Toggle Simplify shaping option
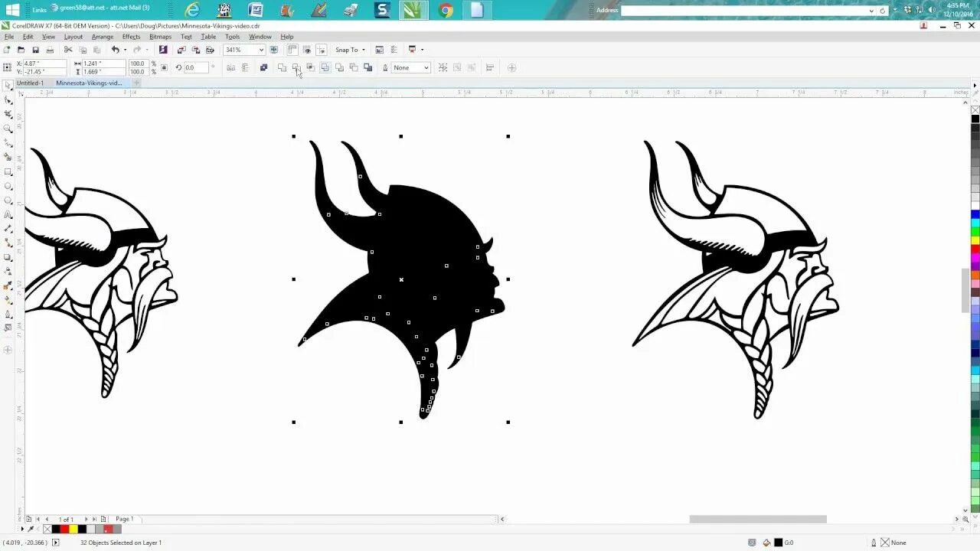The width and height of the screenshot is (980, 551). [325, 67]
